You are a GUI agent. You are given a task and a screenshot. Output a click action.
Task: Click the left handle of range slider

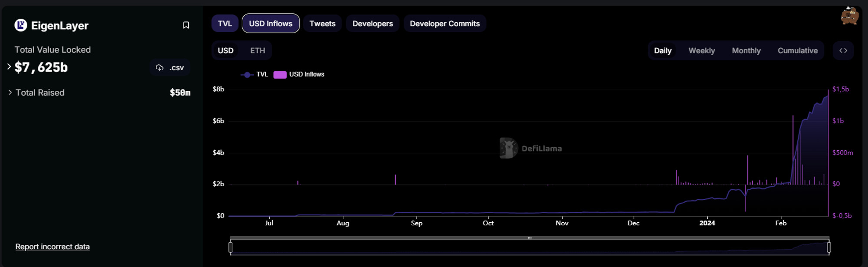(230, 247)
